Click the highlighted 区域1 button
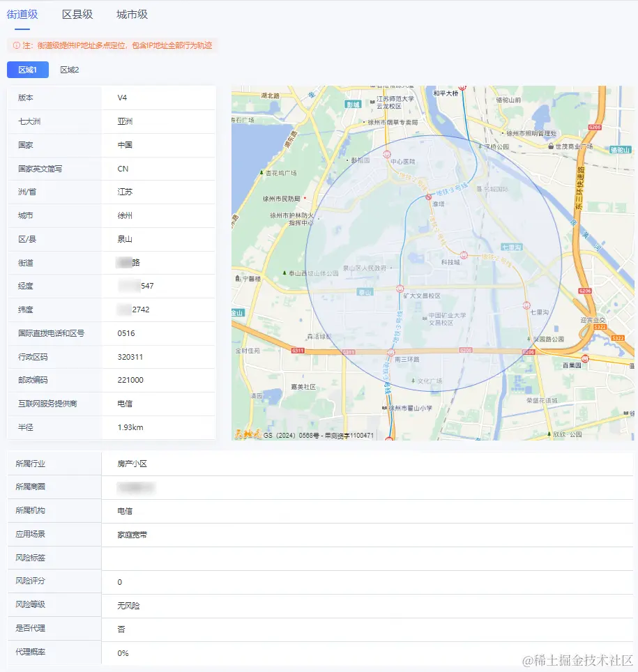Screen dimensions: 638x672 click(28, 70)
